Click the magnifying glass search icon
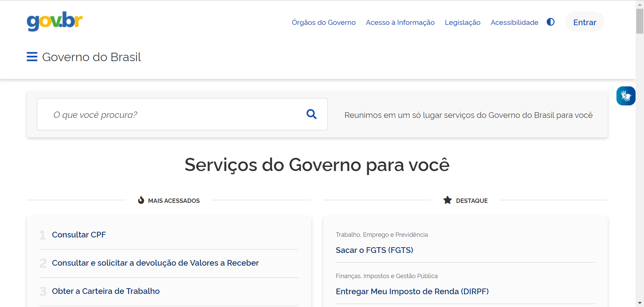Viewport: 644px width, 307px height. coord(311,114)
